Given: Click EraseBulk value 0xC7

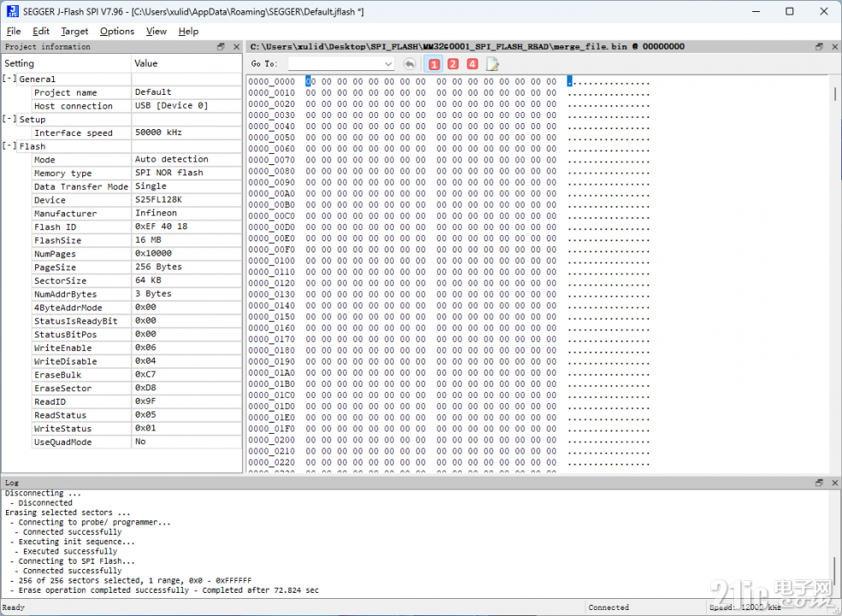Looking at the screenshot, I should [x=145, y=374].
